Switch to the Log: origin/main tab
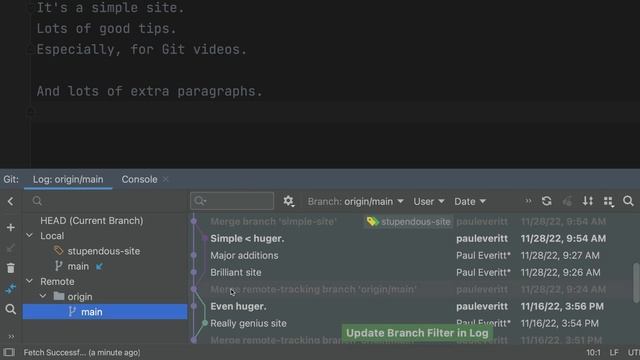Viewport: 640px width, 360px height. click(68, 179)
